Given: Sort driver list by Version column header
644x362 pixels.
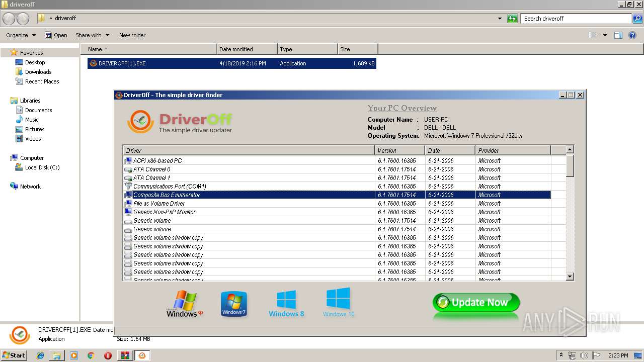Looking at the screenshot, I should tap(400, 150).
